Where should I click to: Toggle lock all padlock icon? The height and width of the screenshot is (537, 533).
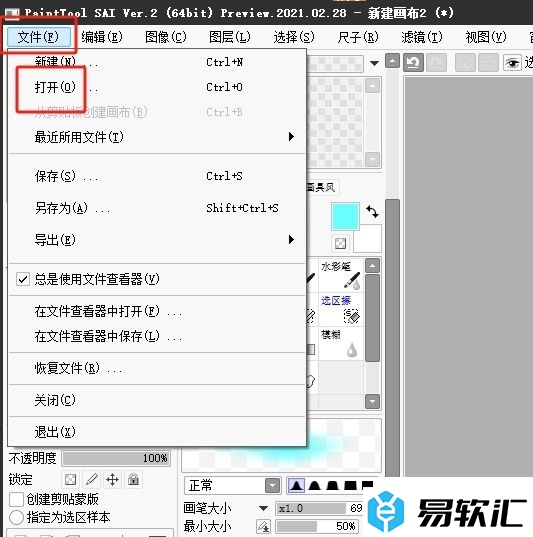(x=134, y=479)
